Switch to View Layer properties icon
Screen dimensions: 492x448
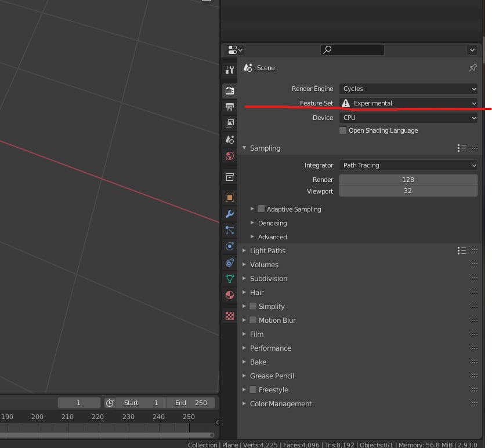click(x=230, y=123)
